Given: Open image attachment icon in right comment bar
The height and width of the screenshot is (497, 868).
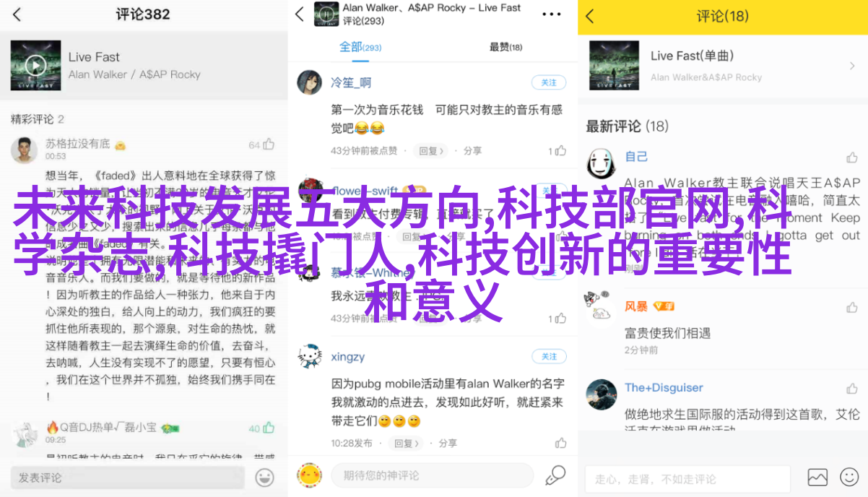Looking at the screenshot, I should click(817, 477).
